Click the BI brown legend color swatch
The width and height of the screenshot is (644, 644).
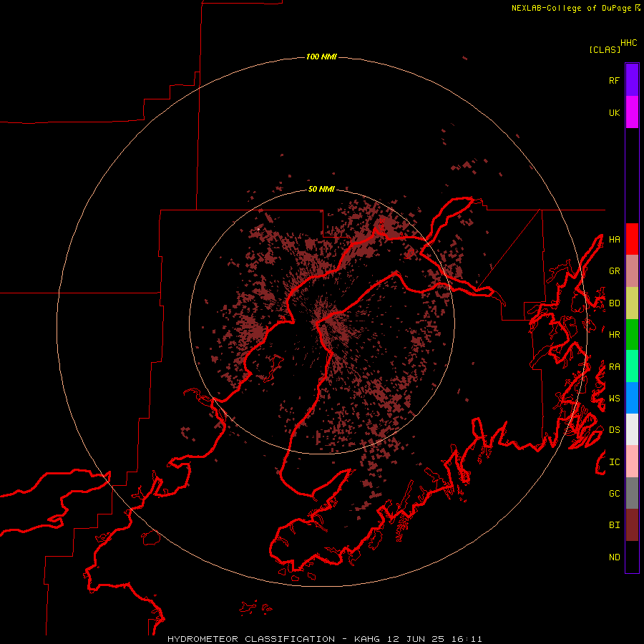(632, 525)
